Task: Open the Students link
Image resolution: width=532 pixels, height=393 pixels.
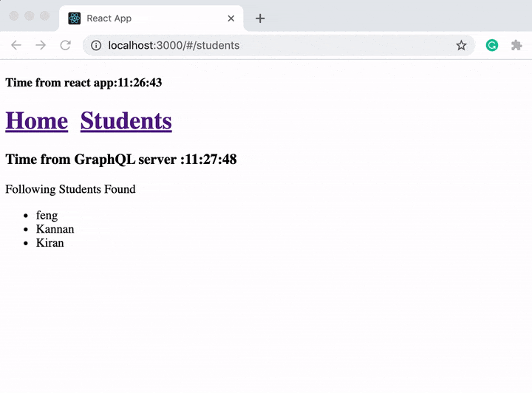Action: click(126, 120)
